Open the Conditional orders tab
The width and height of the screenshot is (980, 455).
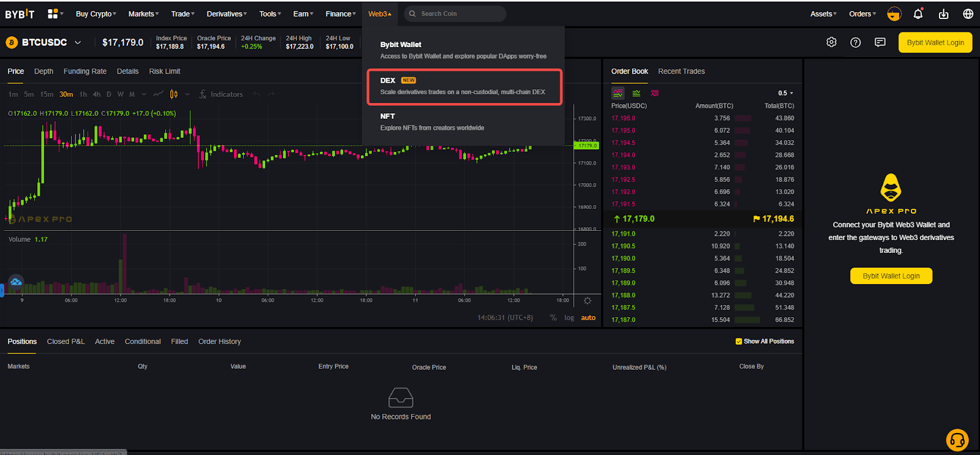pos(143,341)
